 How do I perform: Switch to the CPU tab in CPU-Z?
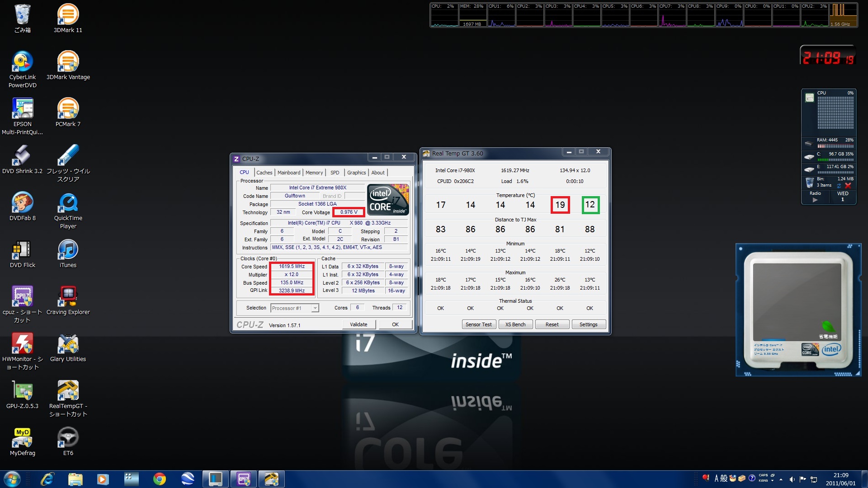tap(244, 172)
